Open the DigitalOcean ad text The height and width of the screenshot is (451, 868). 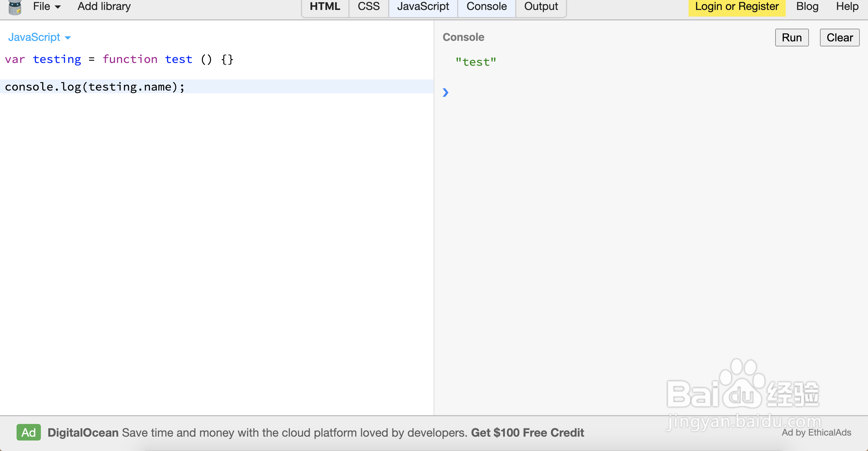(316, 433)
